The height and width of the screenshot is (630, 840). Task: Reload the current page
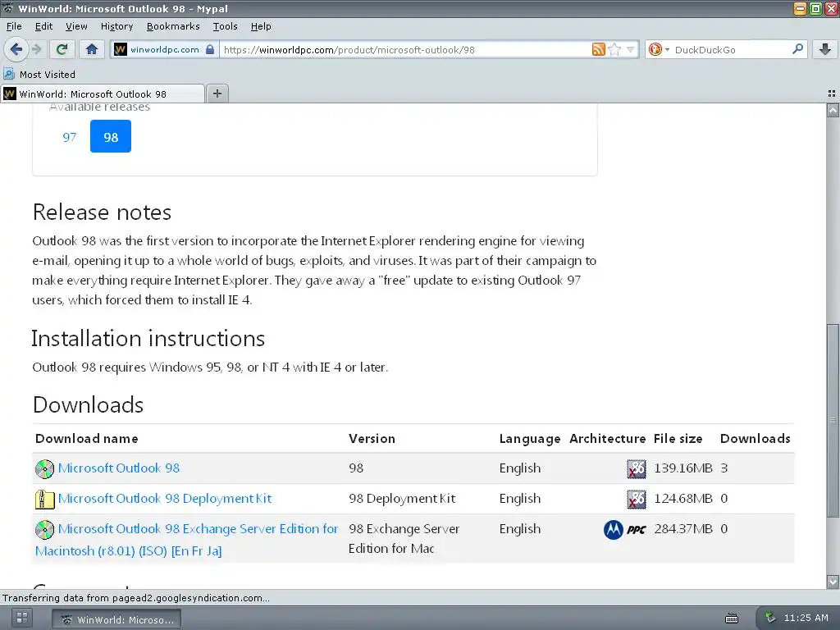coord(62,50)
